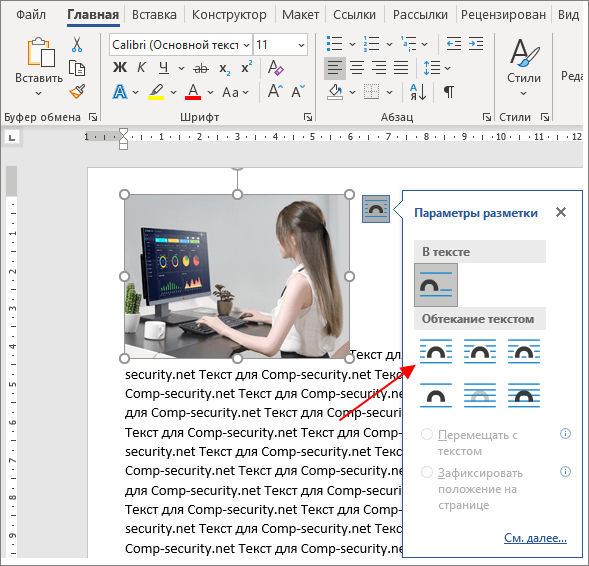589x566 pixels.
Task: Switch to the Вставка tab
Action: click(154, 15)
